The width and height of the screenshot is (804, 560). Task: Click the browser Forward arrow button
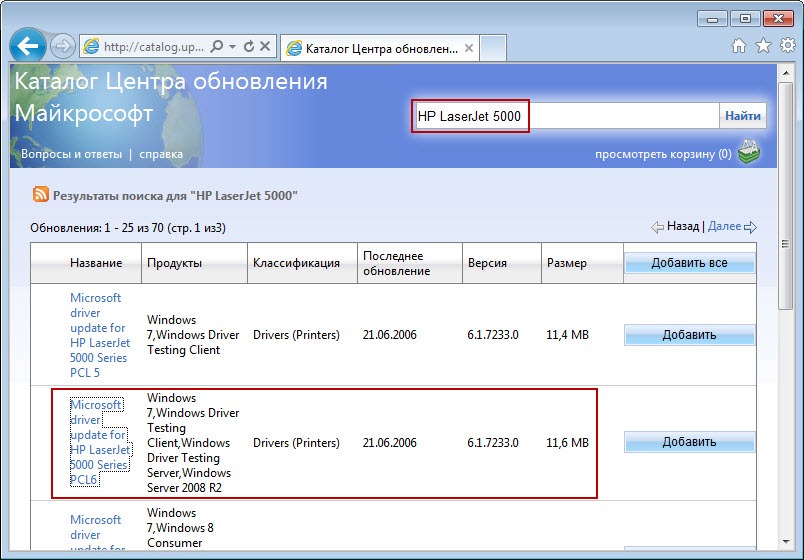[x=63, y=47]
